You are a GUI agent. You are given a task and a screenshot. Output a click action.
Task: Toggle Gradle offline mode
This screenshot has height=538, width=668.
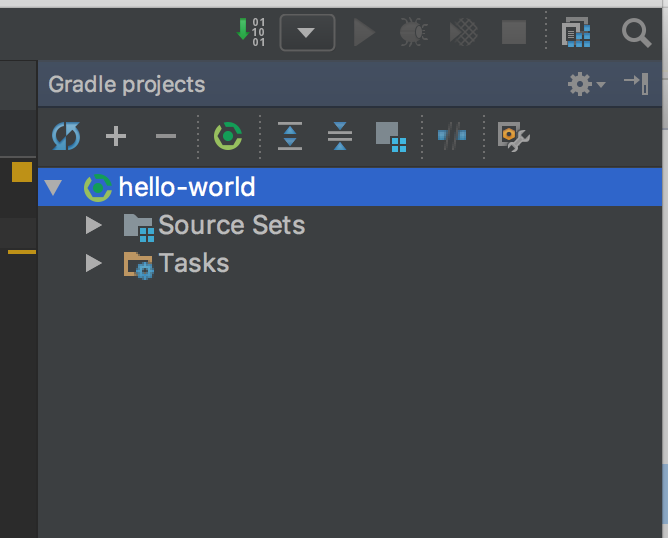click(452, 136)
